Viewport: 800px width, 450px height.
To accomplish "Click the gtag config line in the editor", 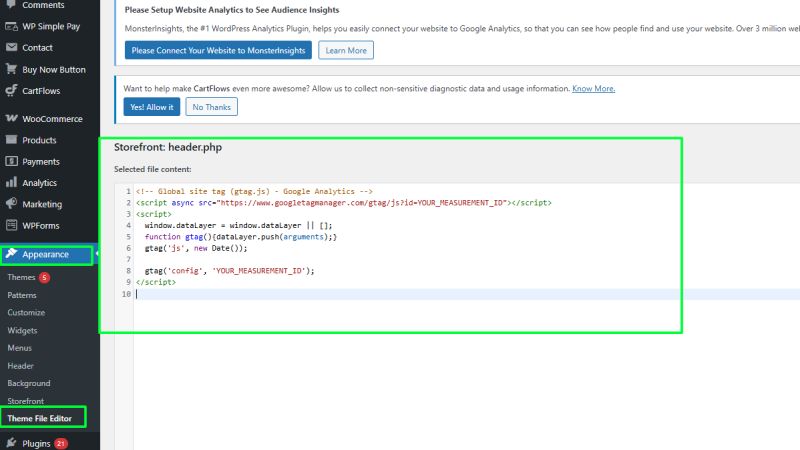I will click(x=230, y=270).
